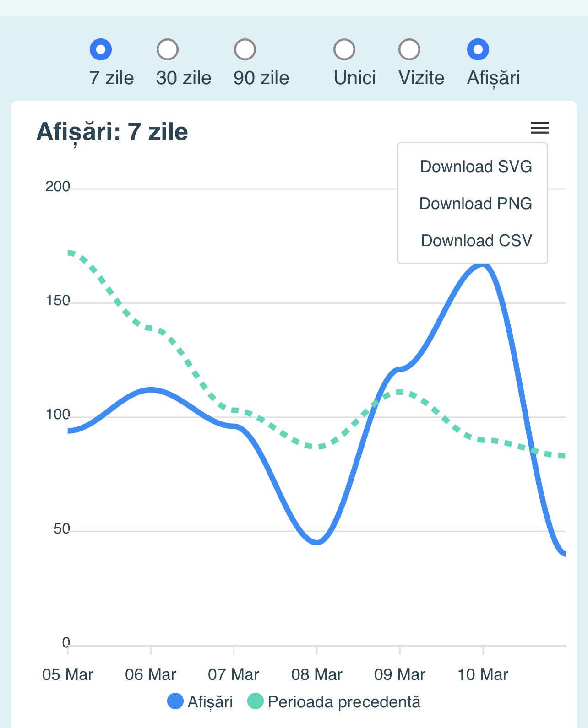The image size is (588, 728).
Task: Click the green Perioada precedentă legend marker
Action: pyautogui.click(x=256, y=701)
